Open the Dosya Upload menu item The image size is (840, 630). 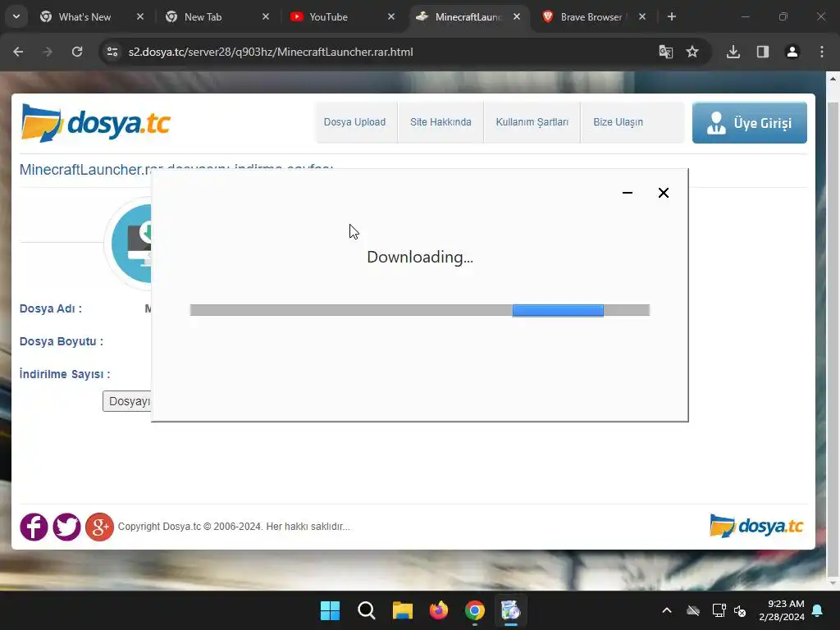[354, 122]
